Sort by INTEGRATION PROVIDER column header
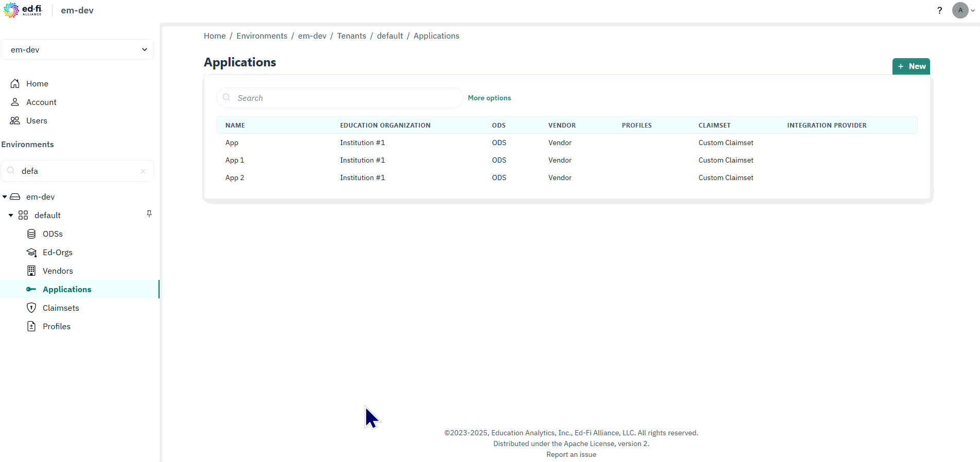The height and width of the screenshot is (462, 980). coord(827,125)
